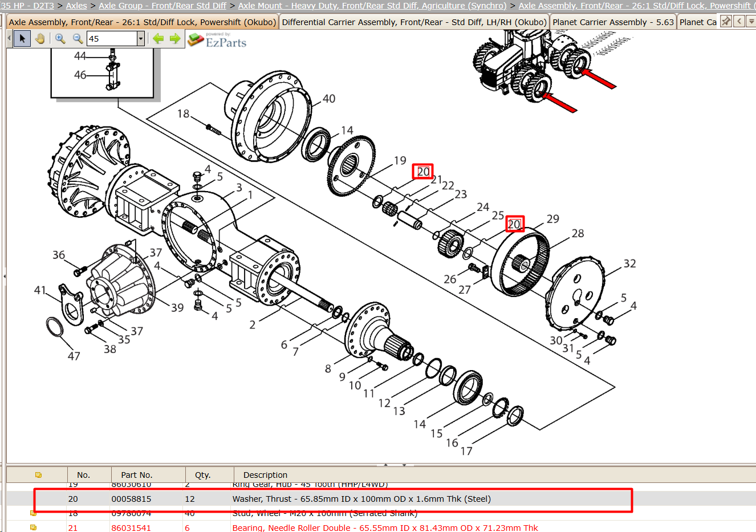Viewport: 756px width, 532px height.
Task: Sort by Qty. column header
Action: (203, 475)
